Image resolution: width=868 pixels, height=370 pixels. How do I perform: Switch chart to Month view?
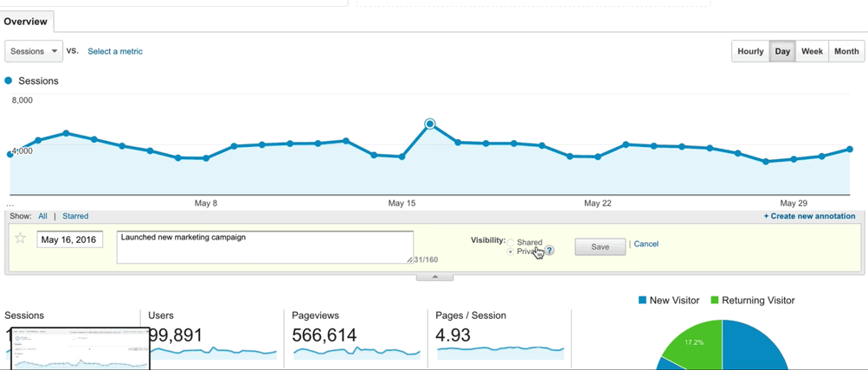click(845, 51)
